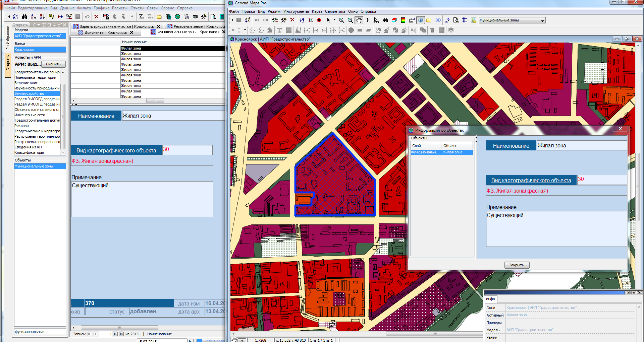The image size is (644, 342).
Task: Open the Семантика menu
Action: [335, 11]
